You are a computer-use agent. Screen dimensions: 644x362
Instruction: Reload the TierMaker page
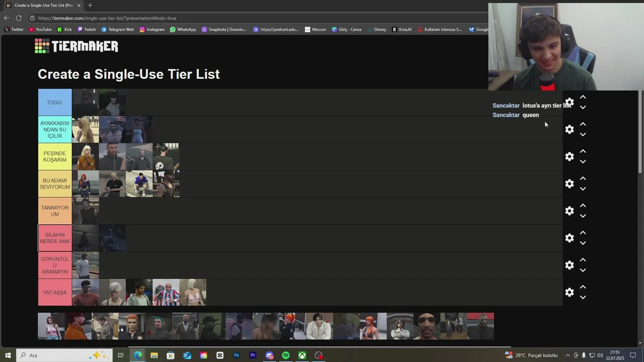19,18
